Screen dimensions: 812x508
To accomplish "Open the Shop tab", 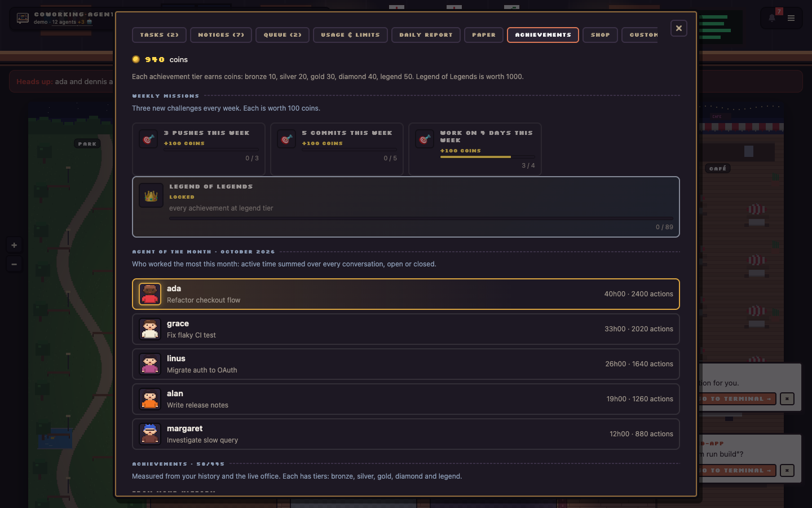I will (600, 35).
